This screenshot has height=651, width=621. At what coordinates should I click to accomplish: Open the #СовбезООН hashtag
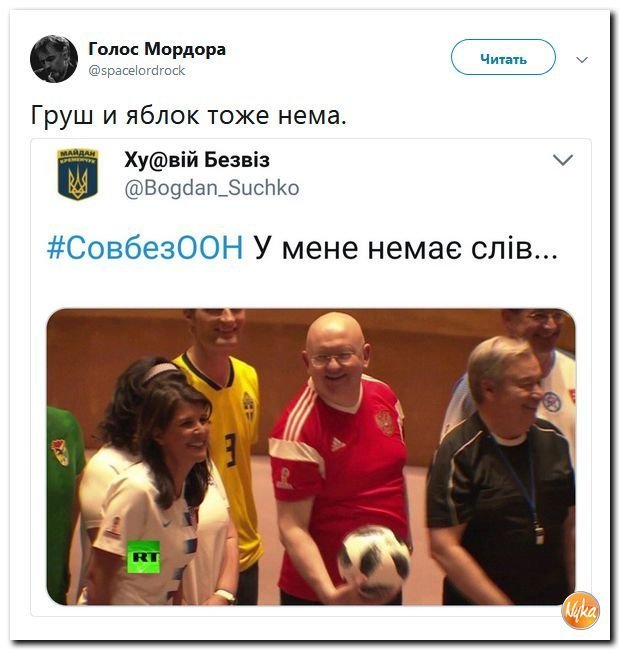(x=145, y=248)
